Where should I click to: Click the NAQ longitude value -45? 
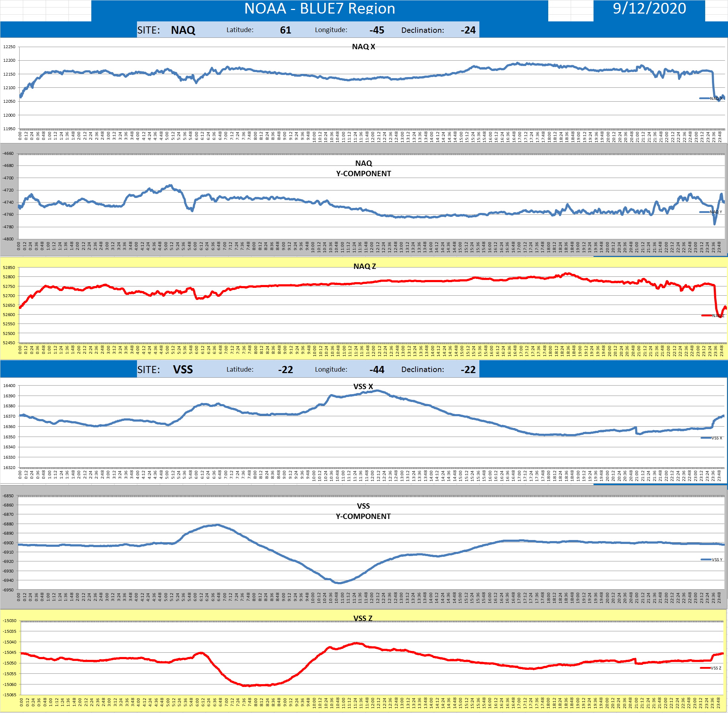click(x=376, y=30)
